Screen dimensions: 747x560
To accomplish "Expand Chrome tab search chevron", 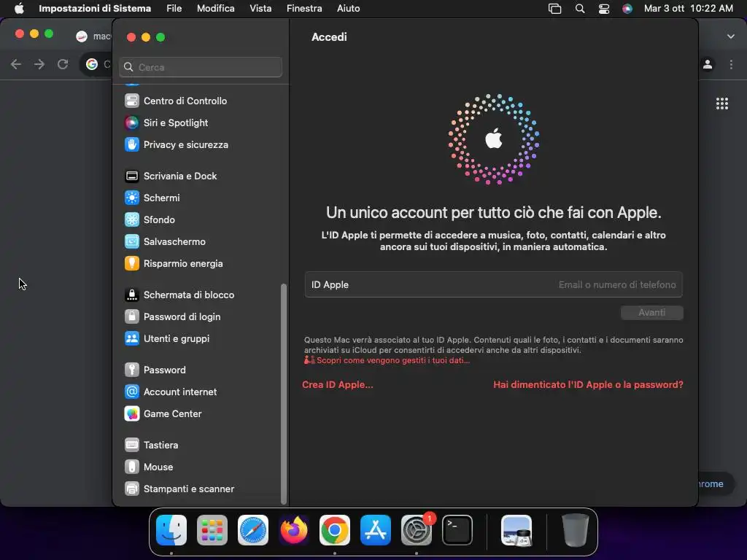I will pyautogui.click(x=731, y=36).
